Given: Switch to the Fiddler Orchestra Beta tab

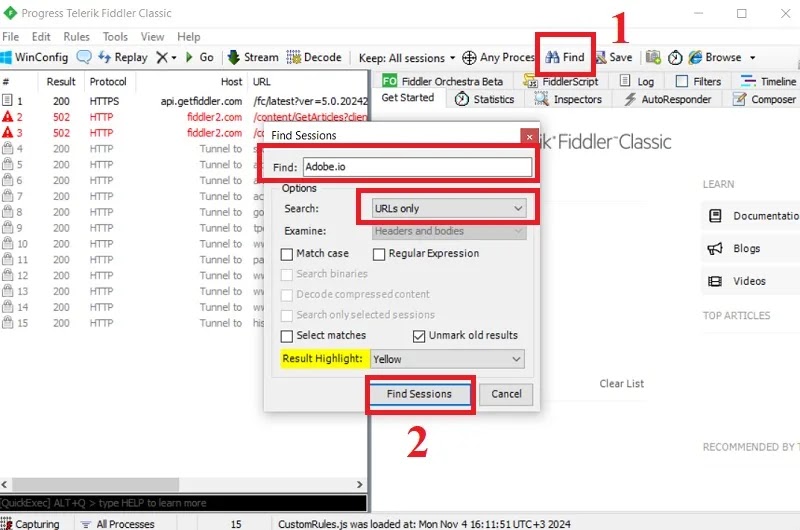Looking at the screenshot, I should [442, 81].
